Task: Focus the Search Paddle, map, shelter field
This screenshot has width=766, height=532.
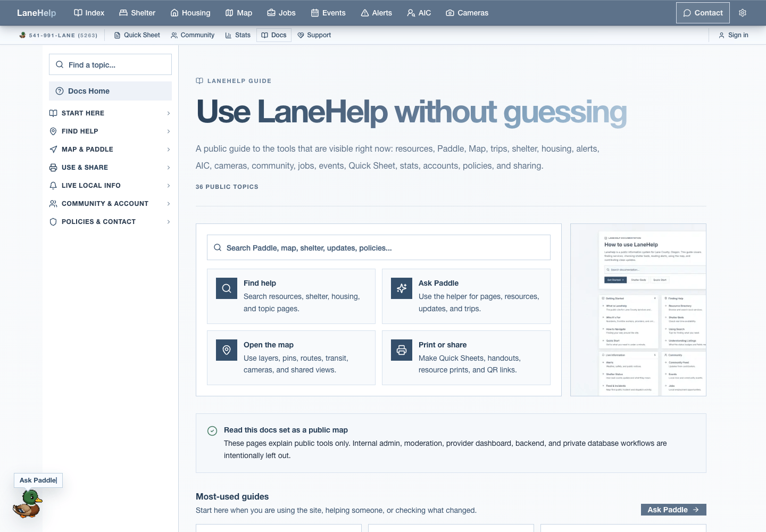Action: pyautogui.click(x=379, y=247)
